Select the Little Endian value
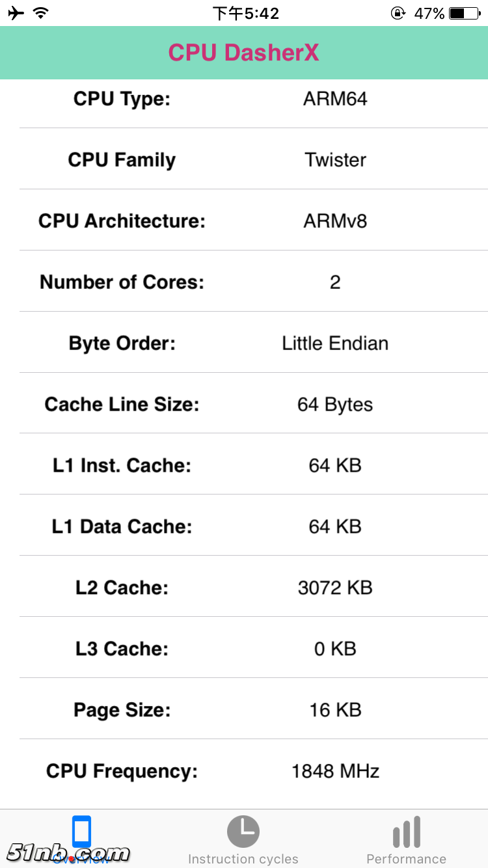The image size is (488, 868). (x=335, y=344)
